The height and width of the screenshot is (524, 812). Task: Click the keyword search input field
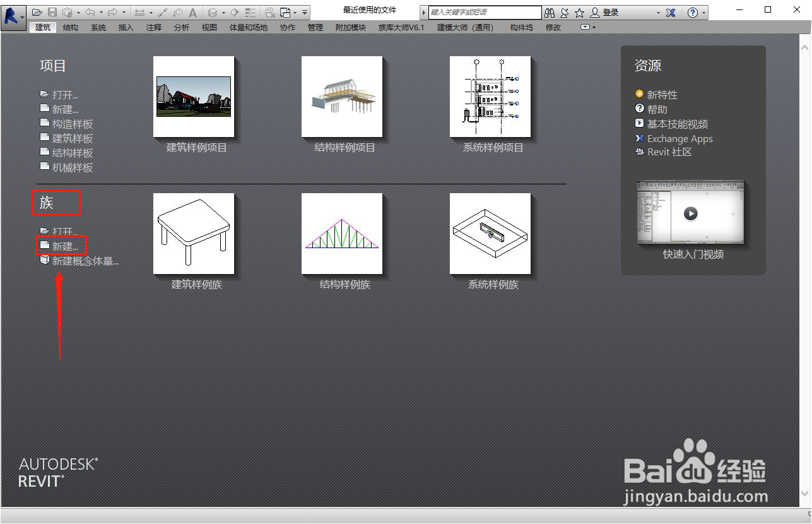[485, 13]
